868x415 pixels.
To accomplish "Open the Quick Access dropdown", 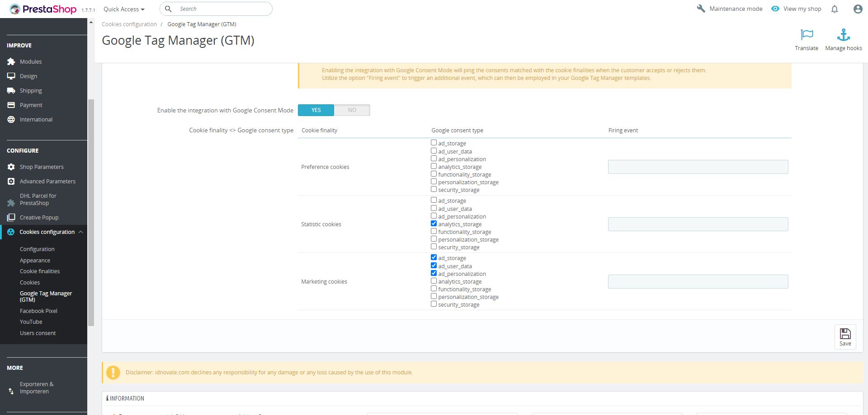I will point(124,9).
